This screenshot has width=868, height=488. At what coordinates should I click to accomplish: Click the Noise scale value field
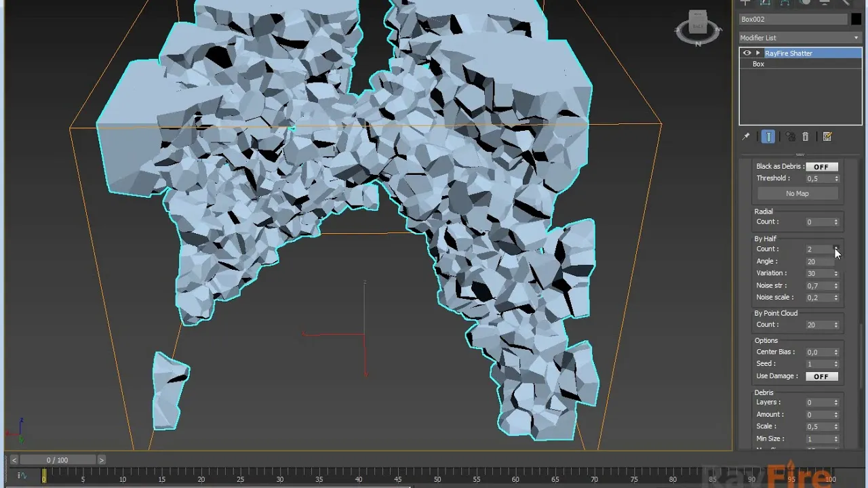coord(819,298)
